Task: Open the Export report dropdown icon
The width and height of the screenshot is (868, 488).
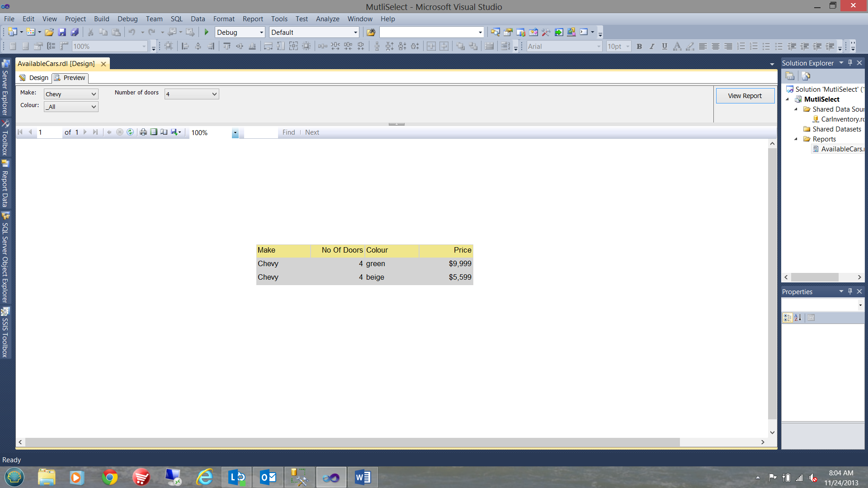Action: (x=176, y=132)
